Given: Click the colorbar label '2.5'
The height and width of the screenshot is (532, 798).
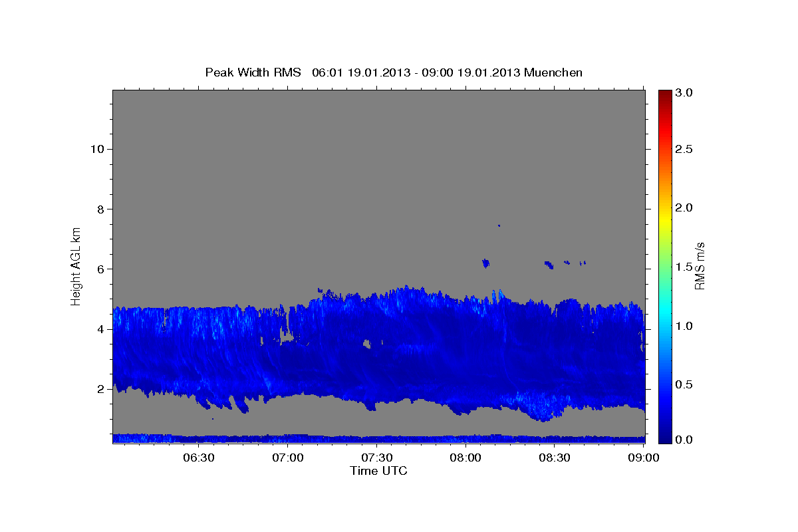Looking at the screenshot, I should click(x=685, y=149).
